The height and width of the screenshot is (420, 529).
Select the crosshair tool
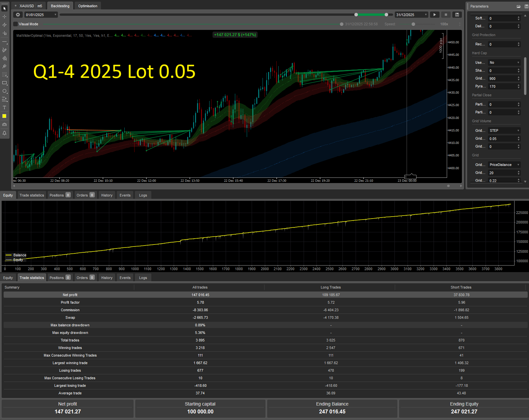[4, 16]
